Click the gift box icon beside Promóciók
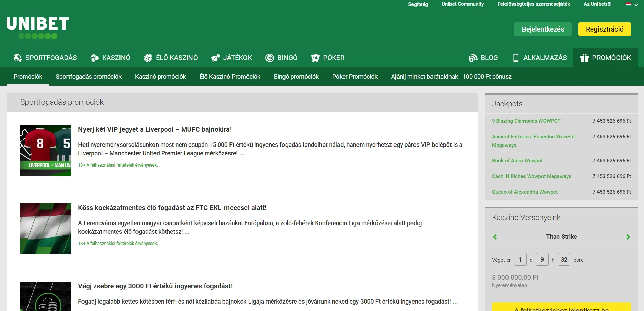This screenshot has height=311, width=644. coord(584,58)
